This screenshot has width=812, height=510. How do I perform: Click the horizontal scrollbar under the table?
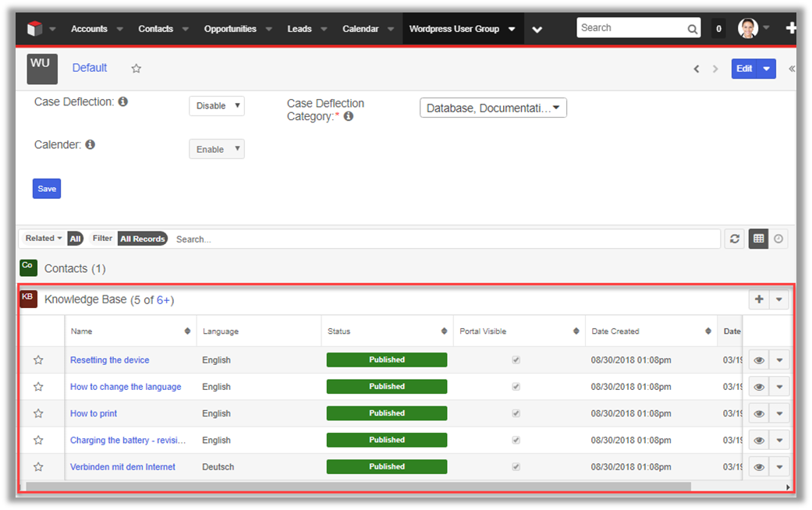pyautogui.click(x=359, y=487)
